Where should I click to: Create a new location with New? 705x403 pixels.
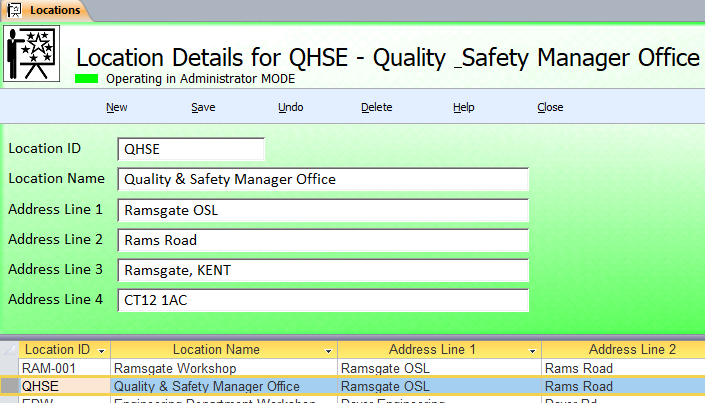(x=117, y=107)
